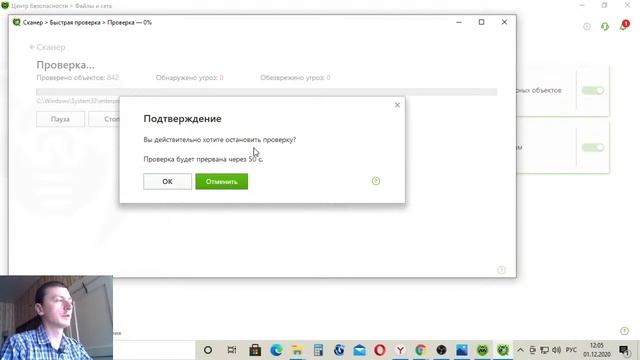Click the Обезврежено угроз: 0 text
This screenshot has height=360, width=640.
pyautogui.click(x=295, y=78)
